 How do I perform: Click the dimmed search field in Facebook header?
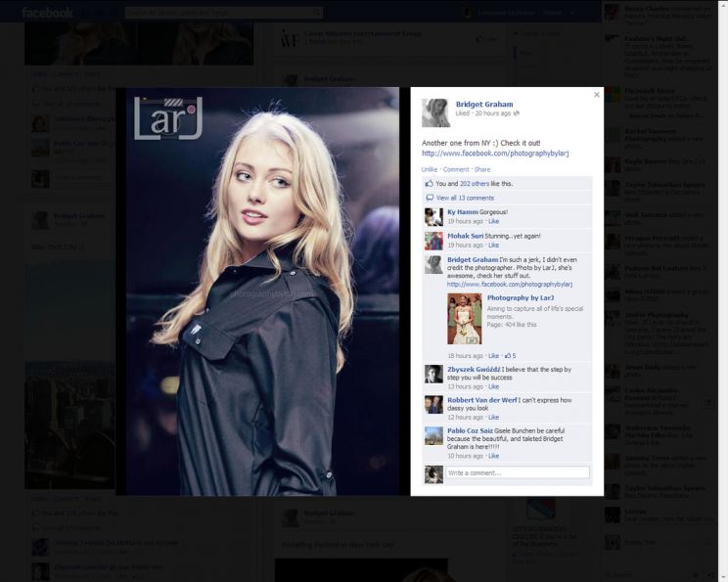(x=223, y=13)
